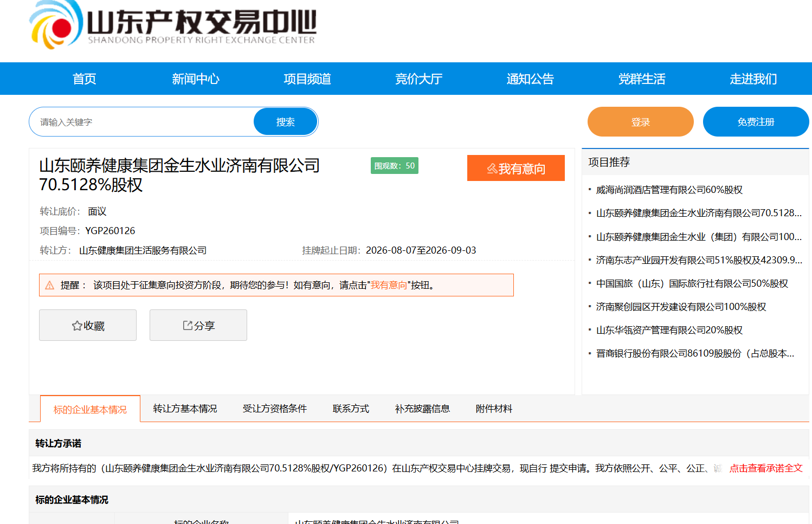The image size is (812, 524).
Task: Open recommended project 晋商银行股份有限公司86109股股份
Action: pos(695,353)
